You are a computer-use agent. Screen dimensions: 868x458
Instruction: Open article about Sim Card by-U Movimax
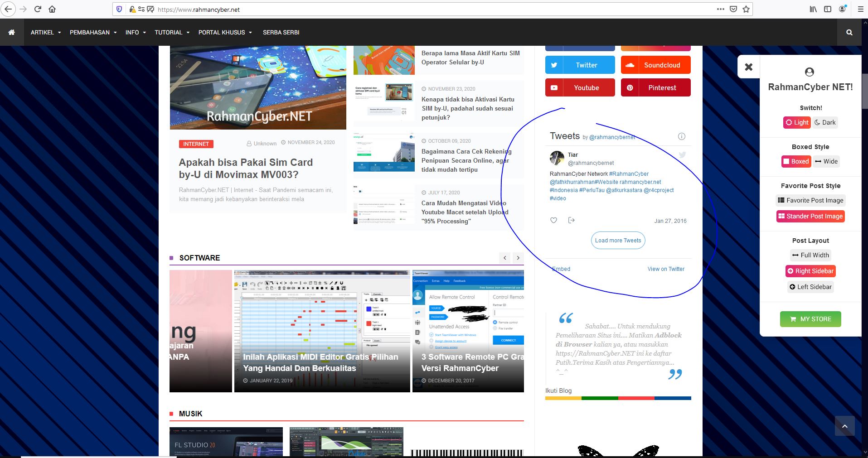point(246,169)
